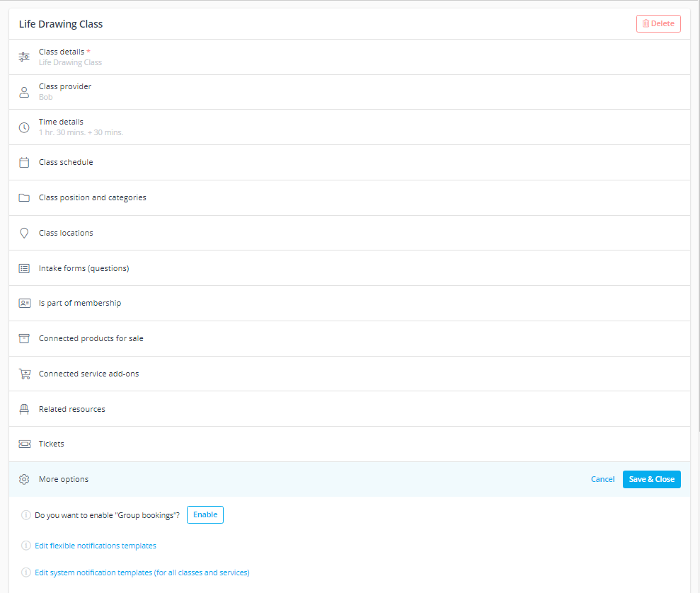
Task: Click the Time details clock icon
Action: 24,127
